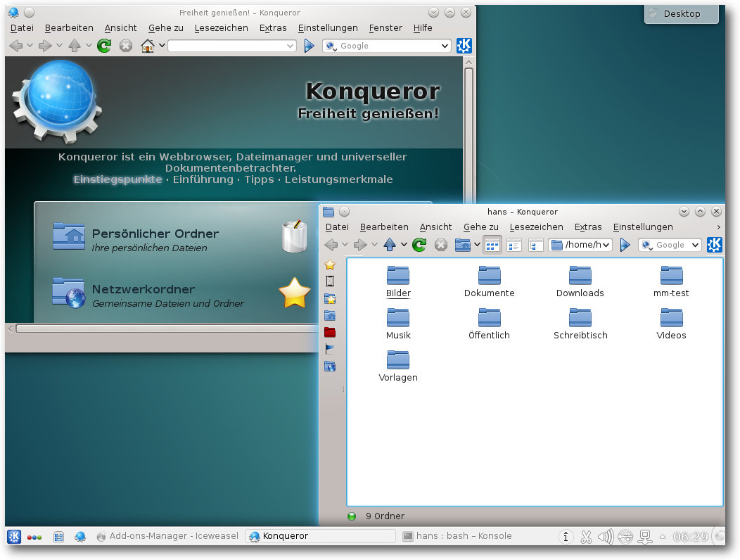Open Gehe zu menu in the hans window

click(x=481, y=227)
